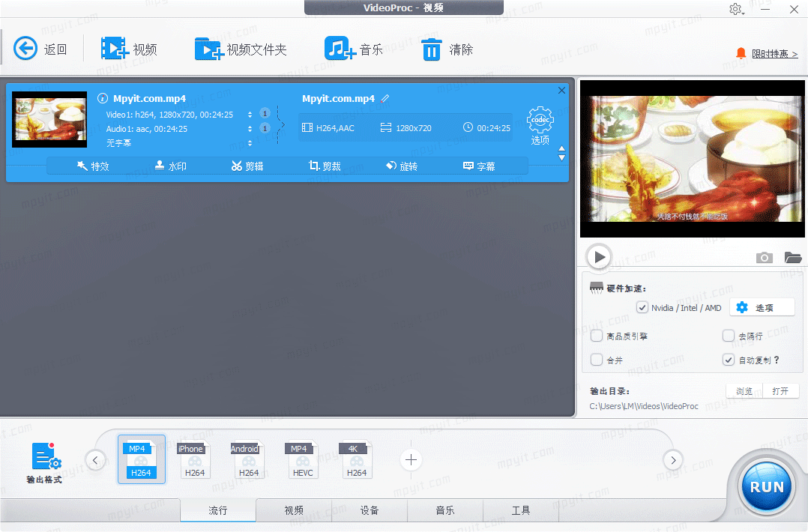The image size is (808, 532).
Task: Click output codec H264,AAC info
Action: coord(328,127)
